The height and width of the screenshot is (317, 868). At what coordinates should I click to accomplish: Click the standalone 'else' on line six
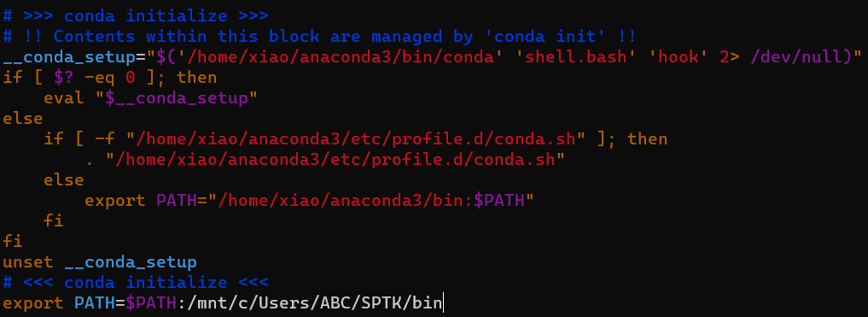coord(23,119)
